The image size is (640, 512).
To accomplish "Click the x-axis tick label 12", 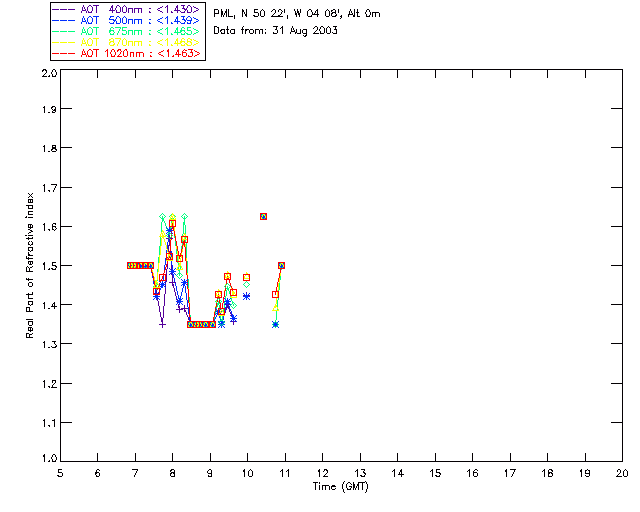I will pos(322,473).
